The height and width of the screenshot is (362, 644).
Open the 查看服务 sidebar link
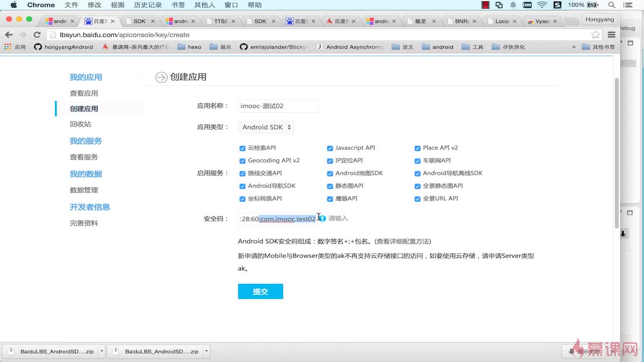pos(84,157)
